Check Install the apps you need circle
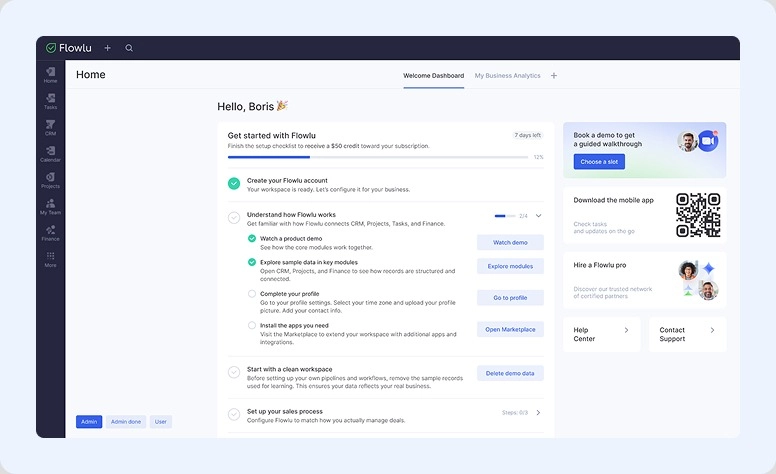This screenshot has width=776, height=474. point(252,326)
